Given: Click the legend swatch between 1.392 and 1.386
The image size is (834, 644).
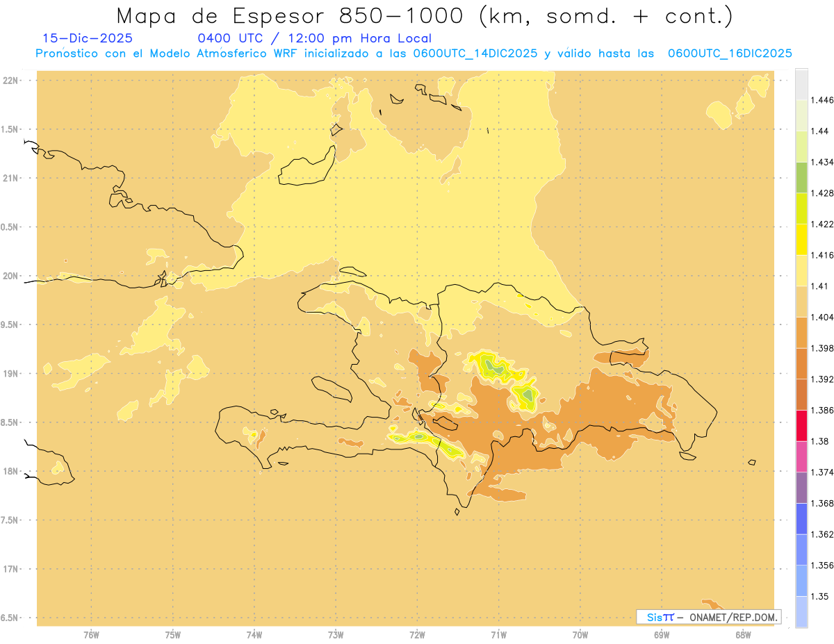Looking at the screenshot, I should click(x=801, y=395).
